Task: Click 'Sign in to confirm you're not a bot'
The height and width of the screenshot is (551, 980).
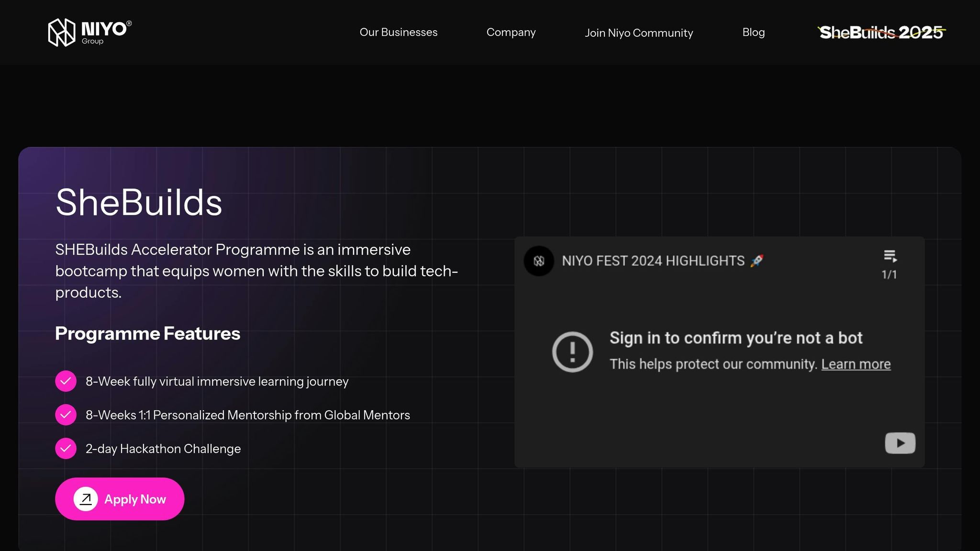Action: (736, 338)
